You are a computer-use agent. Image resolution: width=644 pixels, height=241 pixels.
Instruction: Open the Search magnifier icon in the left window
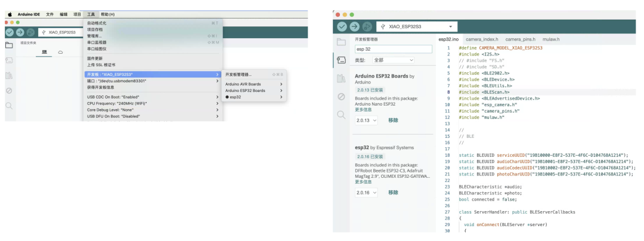pyautogui.click(x=9, y=106)
